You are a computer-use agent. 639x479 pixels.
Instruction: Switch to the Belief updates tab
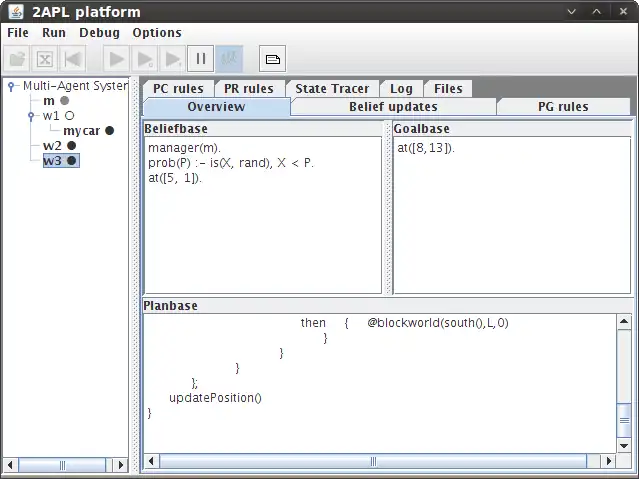[392, 107]
